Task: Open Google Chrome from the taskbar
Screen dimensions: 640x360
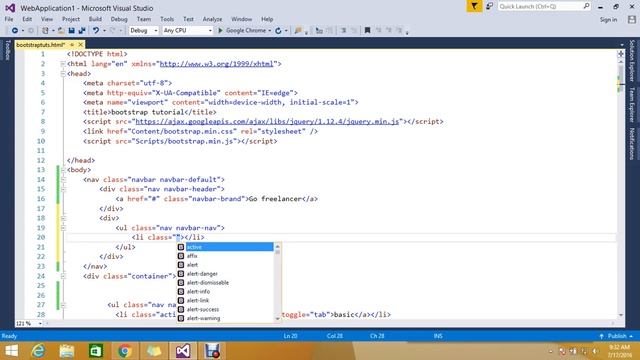Action: (125, 351)
